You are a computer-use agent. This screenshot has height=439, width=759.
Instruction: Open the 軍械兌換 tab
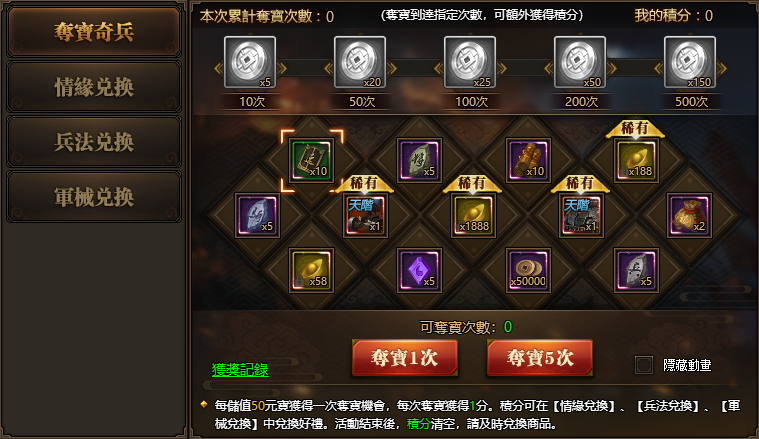click(x=94, y=197)
